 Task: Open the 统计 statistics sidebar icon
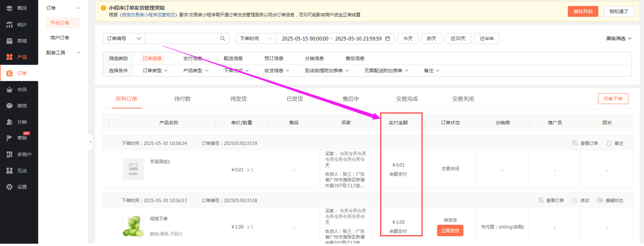(10, 25)
